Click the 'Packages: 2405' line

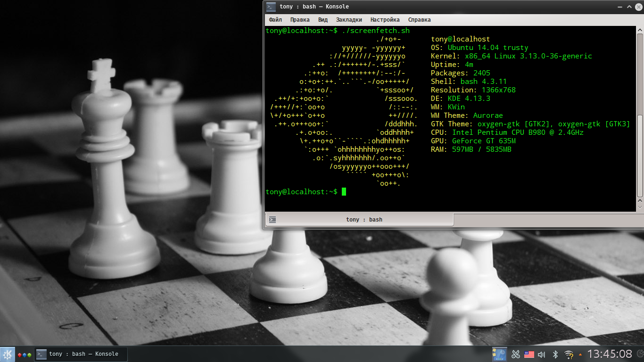[x=461, y=73]
